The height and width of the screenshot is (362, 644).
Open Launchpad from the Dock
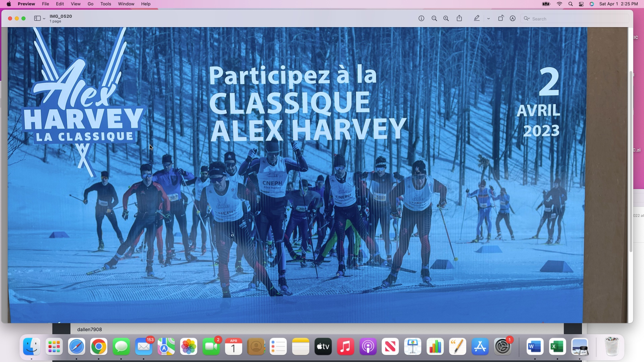pos(54,347)
